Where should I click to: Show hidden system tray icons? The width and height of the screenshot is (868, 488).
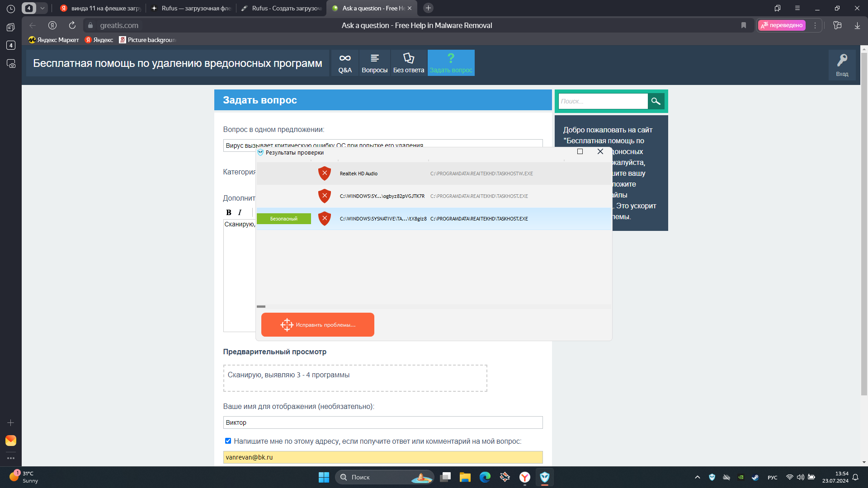click(x=697, y=477)
